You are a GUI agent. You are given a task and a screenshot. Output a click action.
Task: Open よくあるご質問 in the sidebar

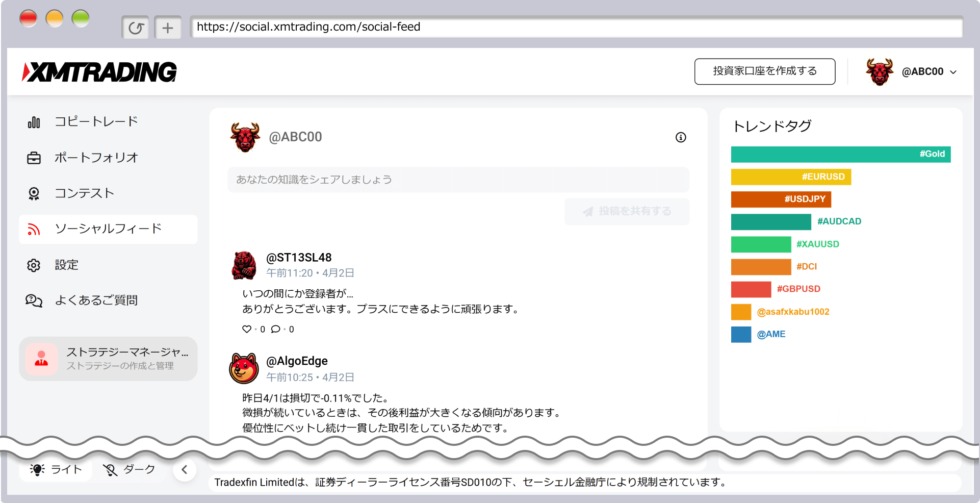coord(96,300)
